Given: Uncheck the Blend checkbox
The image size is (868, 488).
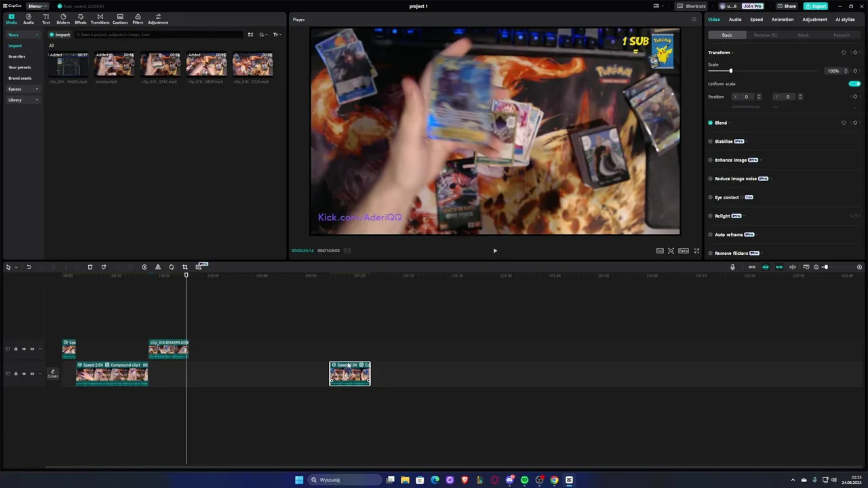Looking at the screenshot, I should pyautogui.click(x=711, y=123).
